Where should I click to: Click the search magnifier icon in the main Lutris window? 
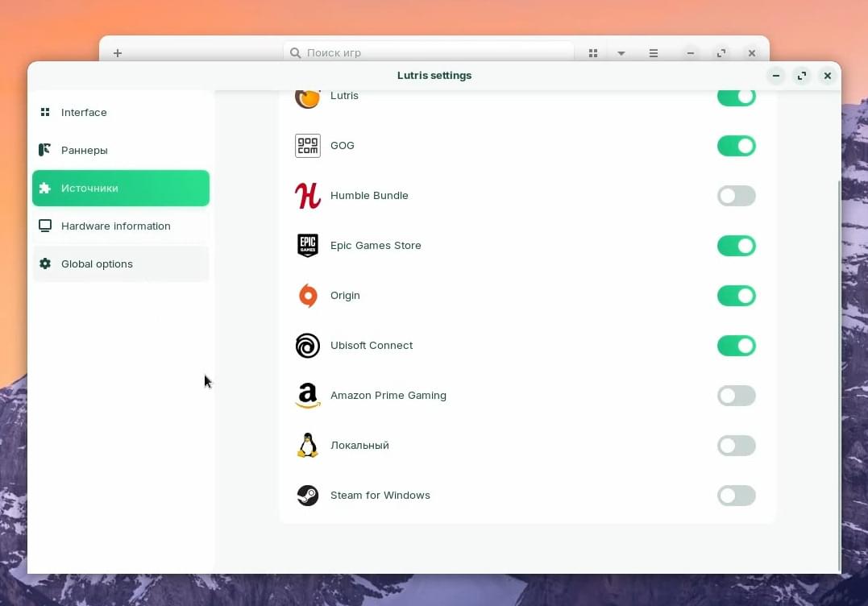pos(296,53)
